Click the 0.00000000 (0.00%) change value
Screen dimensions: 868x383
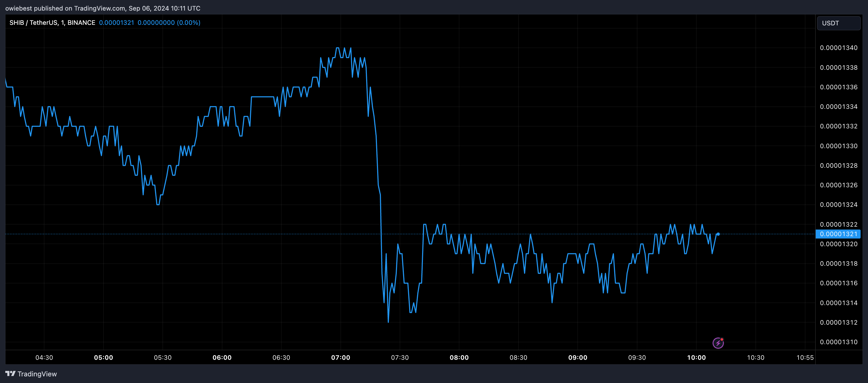pyautogui.click(x=169, y=22)
